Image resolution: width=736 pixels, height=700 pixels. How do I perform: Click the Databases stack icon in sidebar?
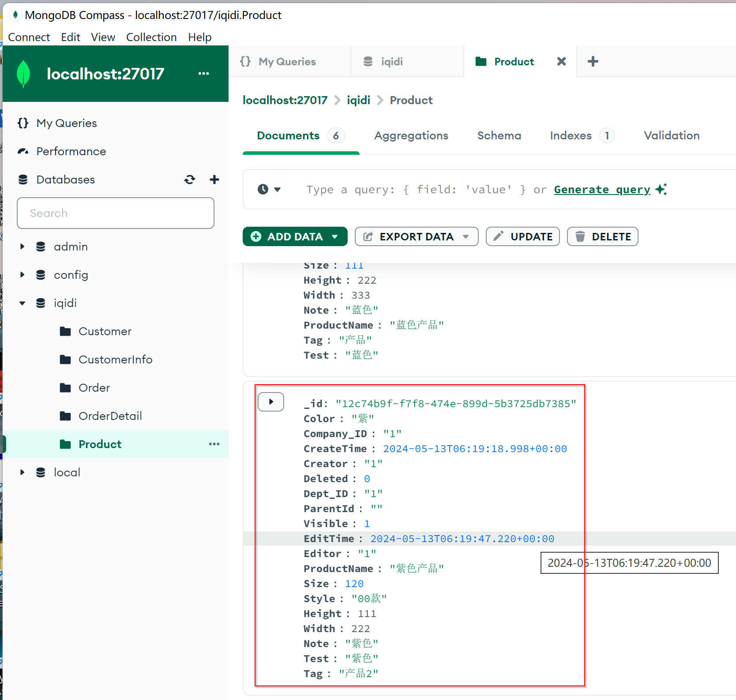pyautogui.click(x=23, y=180)
